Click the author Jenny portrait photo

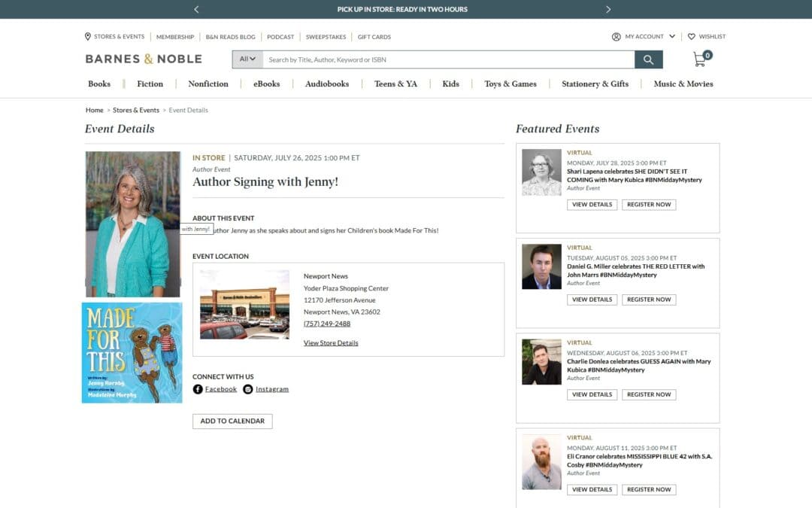point(132,224)
